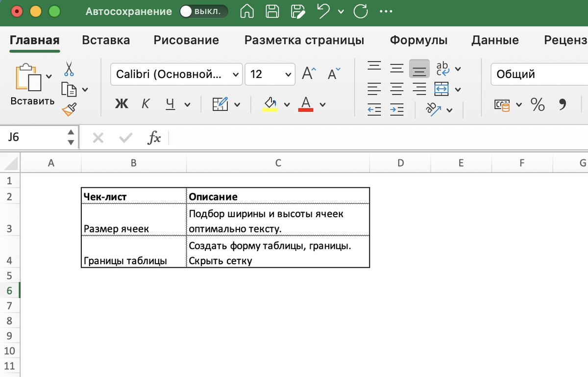Viewport: 588px width, 377px height.
Task: Open the Данные tab
Action: (495, 40)
